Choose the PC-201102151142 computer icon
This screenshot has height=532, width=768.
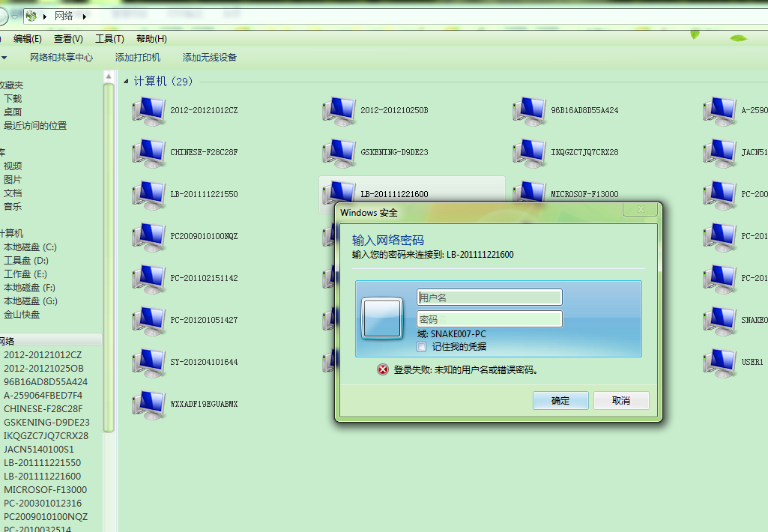coord(149,279)
